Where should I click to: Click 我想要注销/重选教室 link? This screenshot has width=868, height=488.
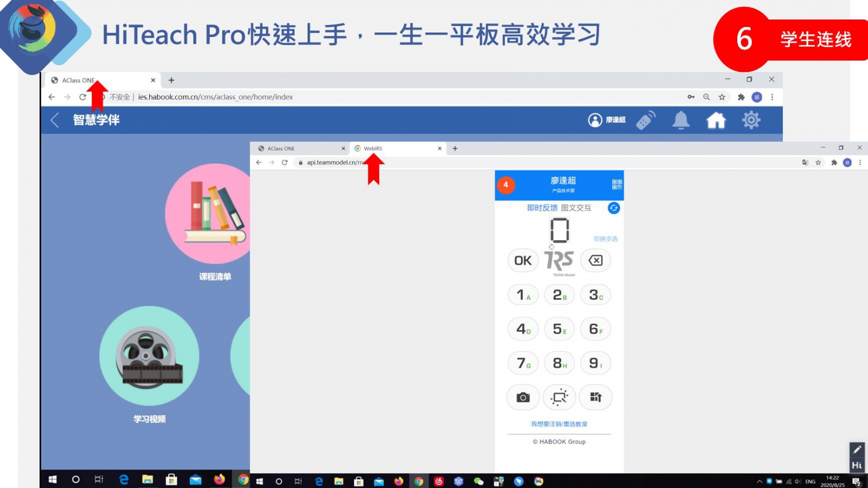(x=559, y=424)
